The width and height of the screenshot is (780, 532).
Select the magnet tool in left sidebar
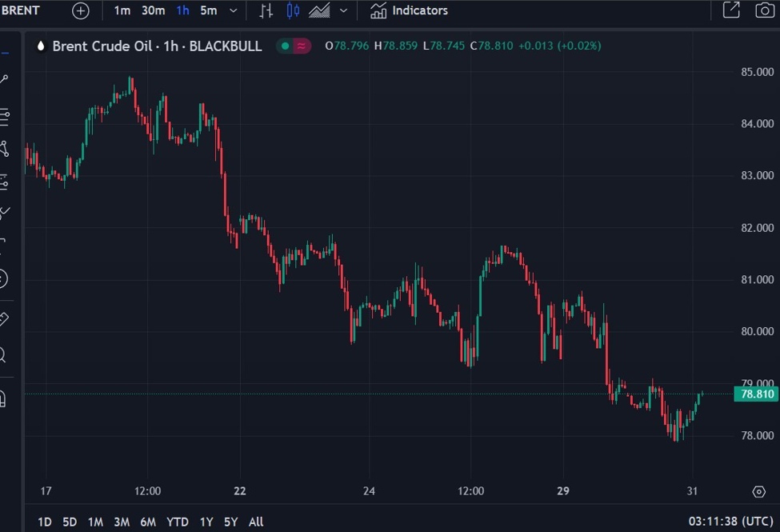tap(3, 398)
